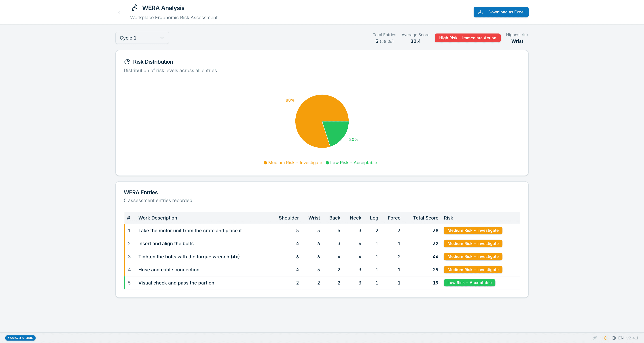
Task: Toggle the sun light-theme icon
Action: tap(605, 338)
